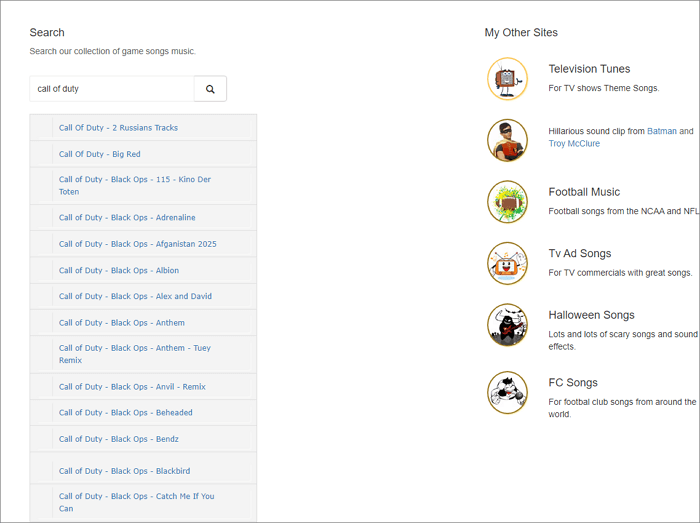Open the Halloween Songs icon
Viewport: 700px width, 523px height.
coord(507,325)
